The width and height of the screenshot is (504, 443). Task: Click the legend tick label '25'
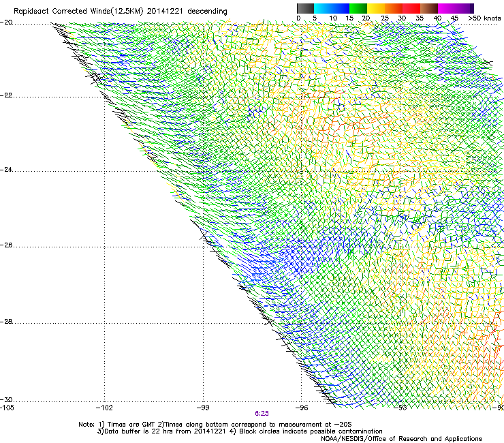coord(385,18)
